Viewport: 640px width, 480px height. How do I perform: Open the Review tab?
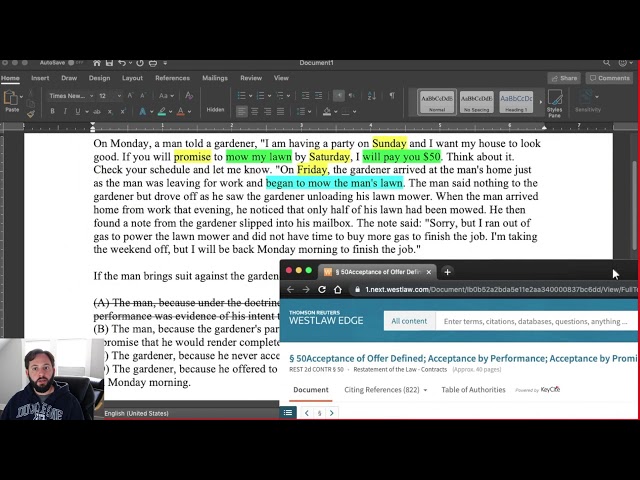point(251,78)
